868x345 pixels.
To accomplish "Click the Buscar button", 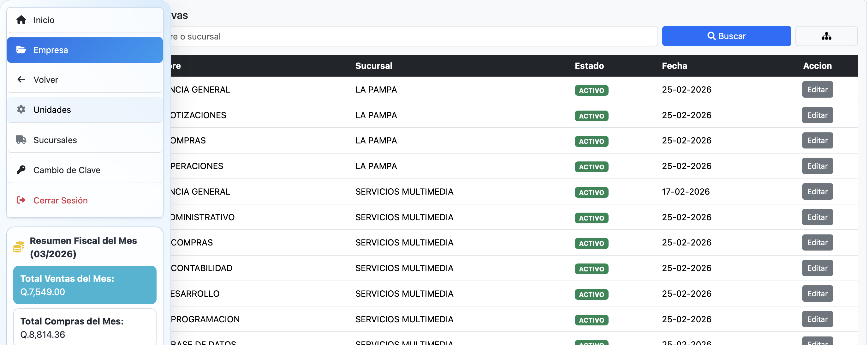I will (x=726, y=36).
